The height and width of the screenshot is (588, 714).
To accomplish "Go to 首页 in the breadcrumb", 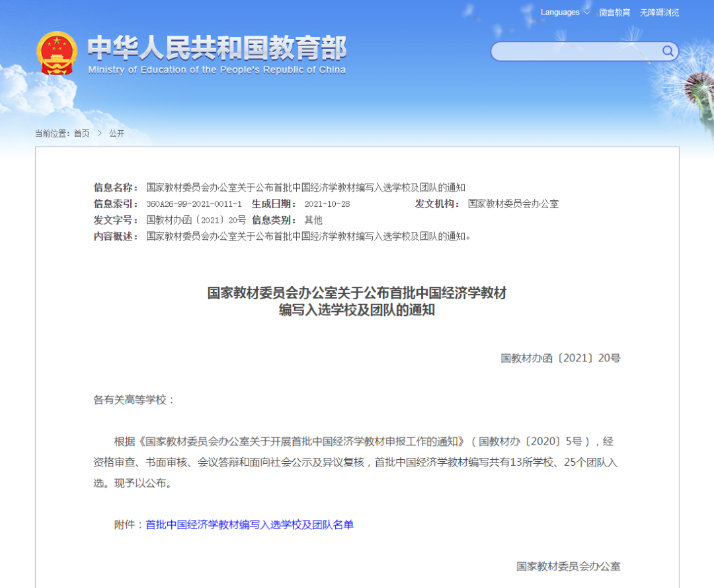I will 81,133.
